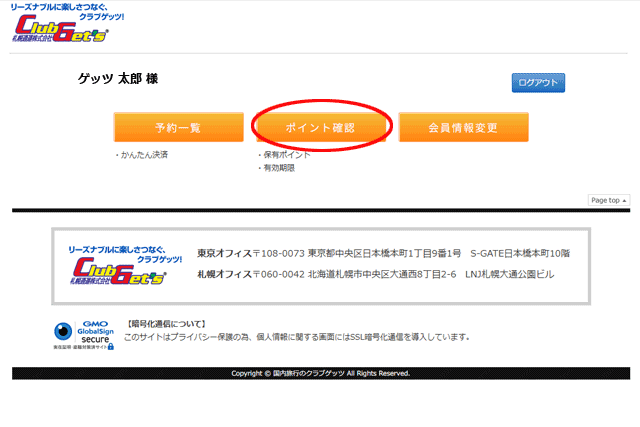Click the user name ゲッツ 太郎 様
640x427 pixels.
point(118,79)
